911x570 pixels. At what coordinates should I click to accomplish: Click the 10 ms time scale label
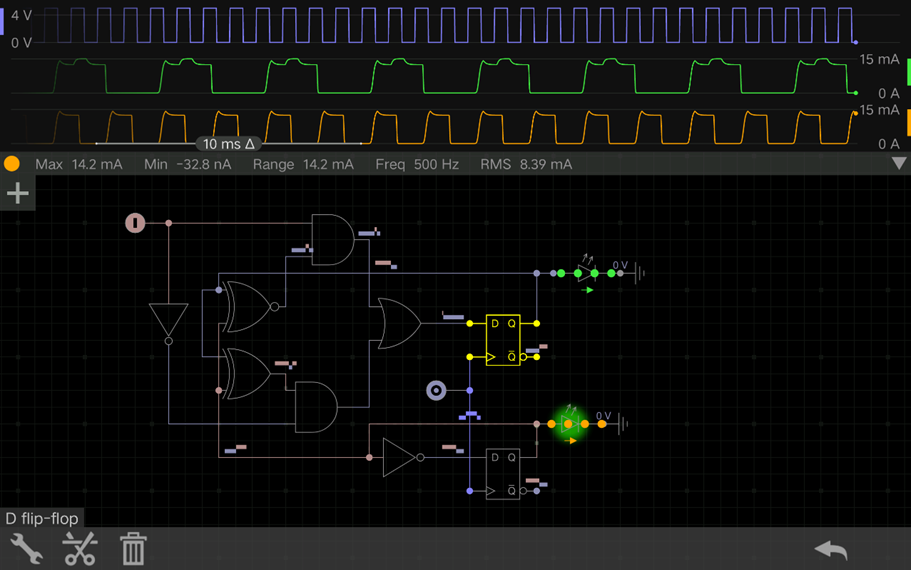click(228, 144)
